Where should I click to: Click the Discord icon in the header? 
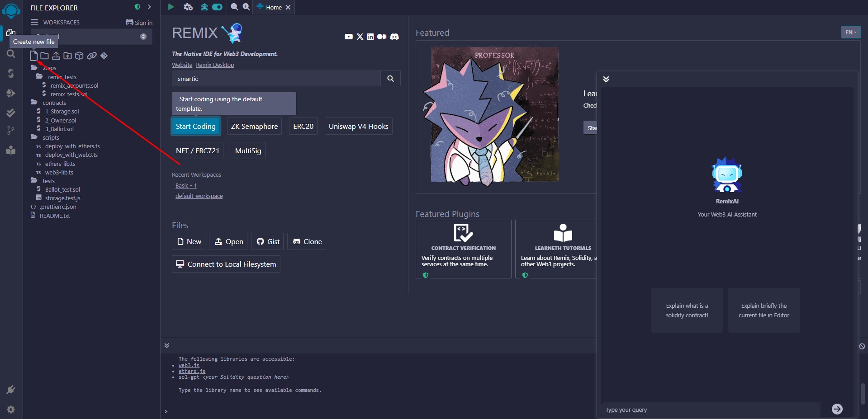point(394,37)
